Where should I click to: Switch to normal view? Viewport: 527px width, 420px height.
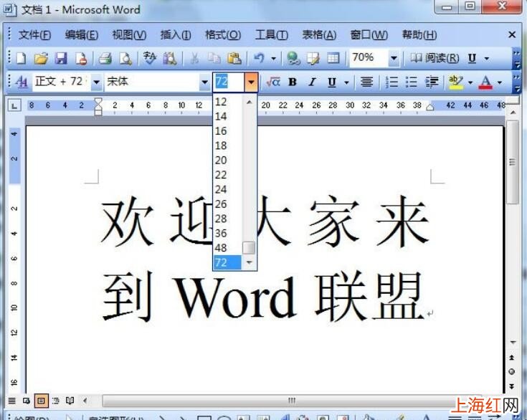click(11, 401)
